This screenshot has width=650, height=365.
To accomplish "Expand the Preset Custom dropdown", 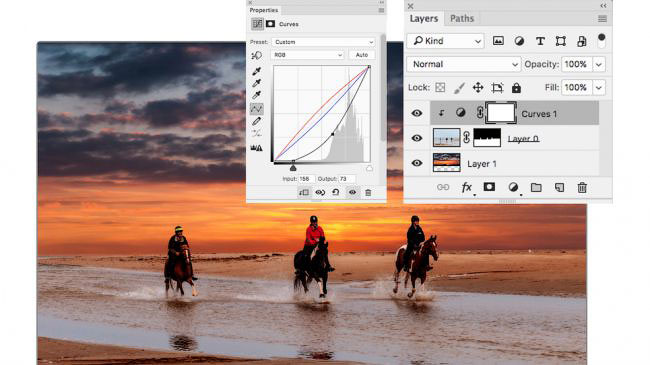I will point(323,42).
